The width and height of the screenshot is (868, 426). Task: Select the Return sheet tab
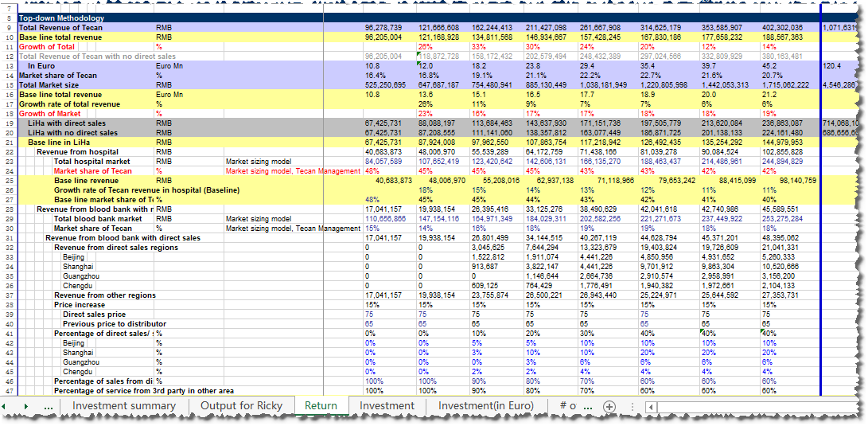[321, 406]
